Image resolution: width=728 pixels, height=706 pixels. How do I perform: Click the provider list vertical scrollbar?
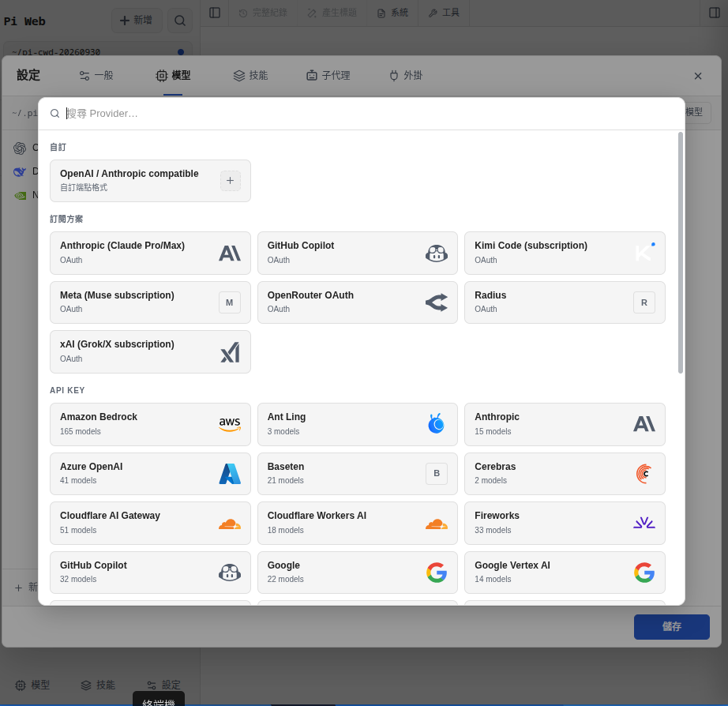[680, 253]
